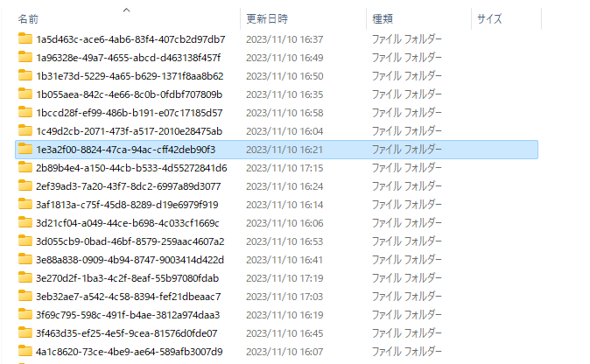This screenshot has width=590, height=364.
Task: Select folder icon of 1b31e73d-5229-4a65-b629-1371f8aa8b62
Action: click(25, 75)
